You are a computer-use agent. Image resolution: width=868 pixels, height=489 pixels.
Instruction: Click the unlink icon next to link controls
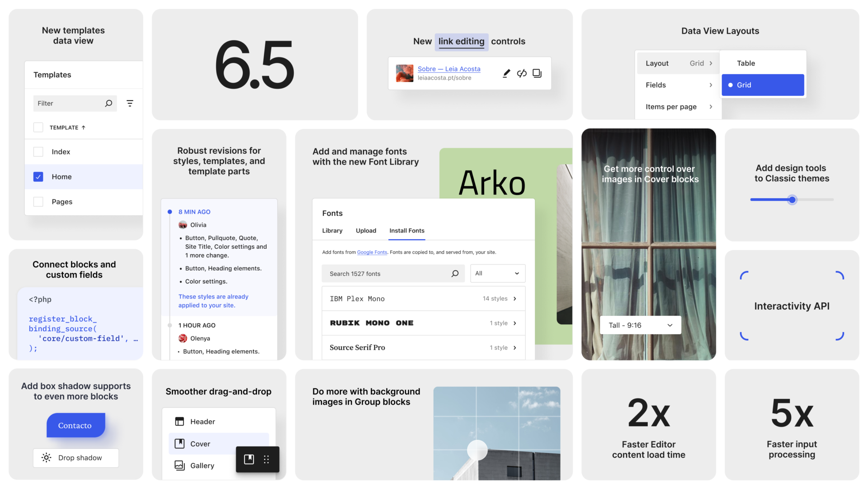(x=520, y=73)
